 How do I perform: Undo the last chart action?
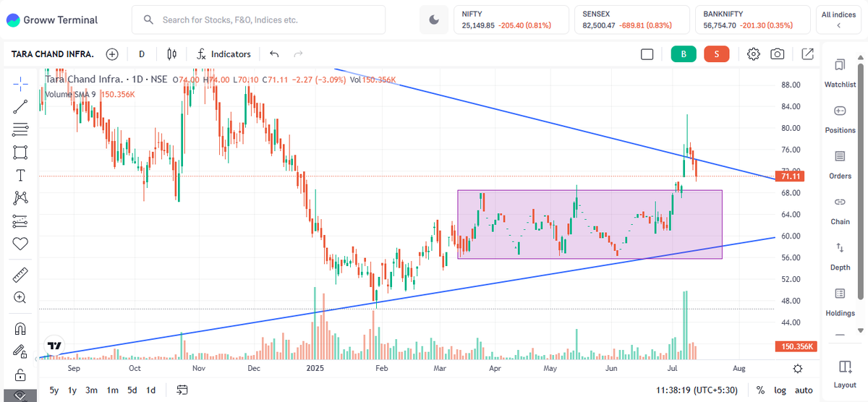tap(274, 54)
